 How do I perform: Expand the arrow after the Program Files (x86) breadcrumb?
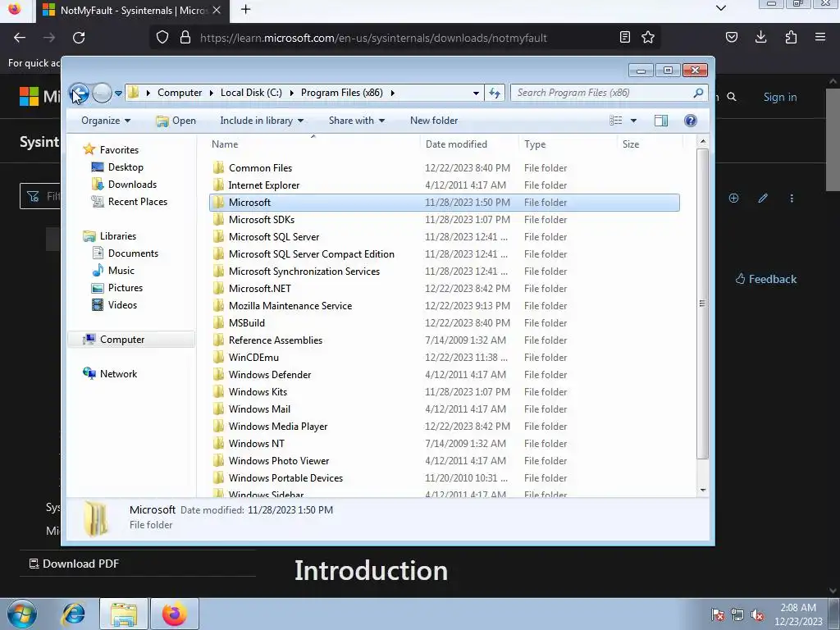(x=393, y=93)
